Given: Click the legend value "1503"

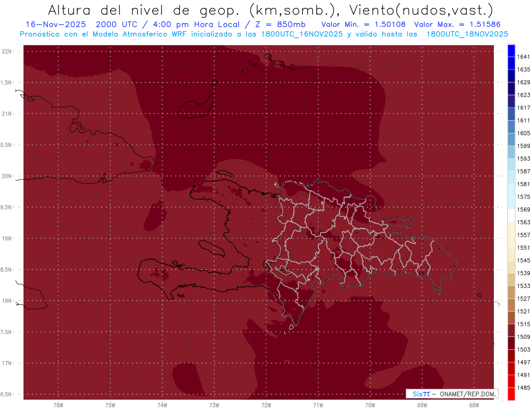Looking at the screenshot, I should click(x=524, y=349).
